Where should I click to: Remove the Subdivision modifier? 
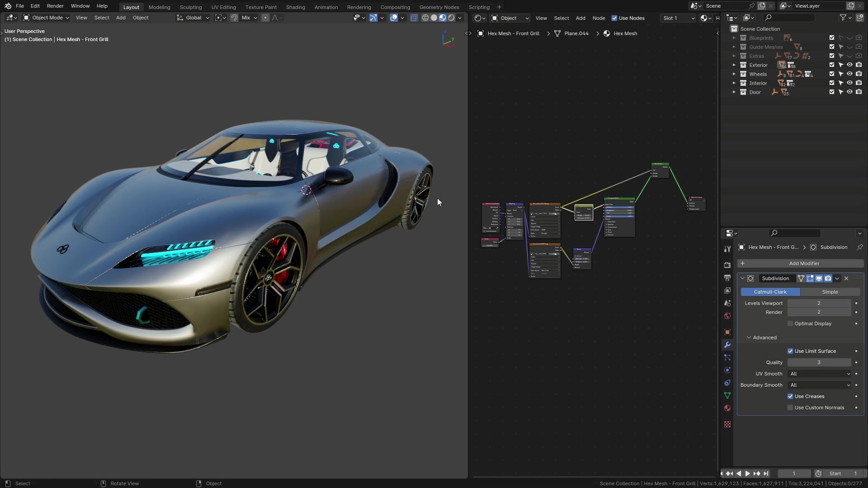pos(846,278)
